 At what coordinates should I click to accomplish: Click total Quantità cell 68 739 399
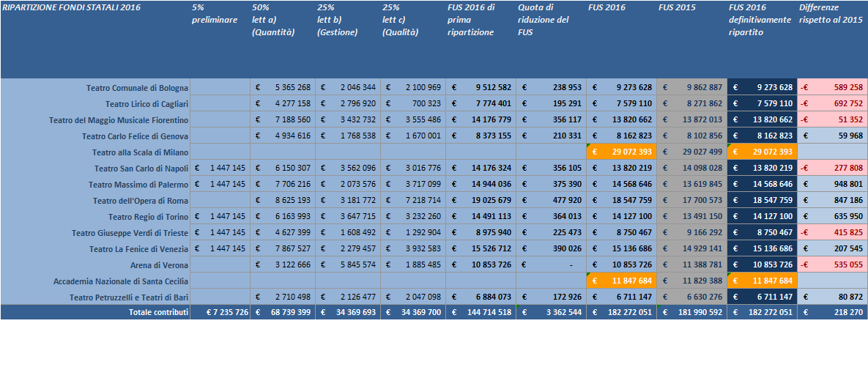(x=282, y=312)
